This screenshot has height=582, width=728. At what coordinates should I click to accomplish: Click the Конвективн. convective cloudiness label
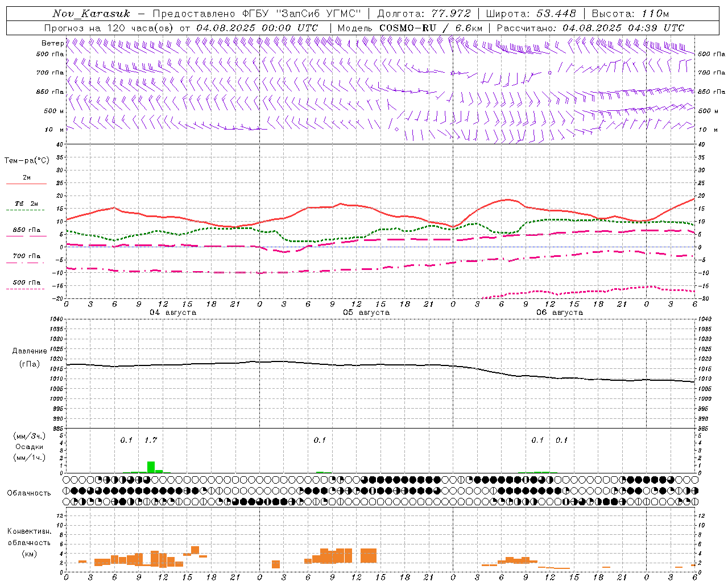[29, 531]
